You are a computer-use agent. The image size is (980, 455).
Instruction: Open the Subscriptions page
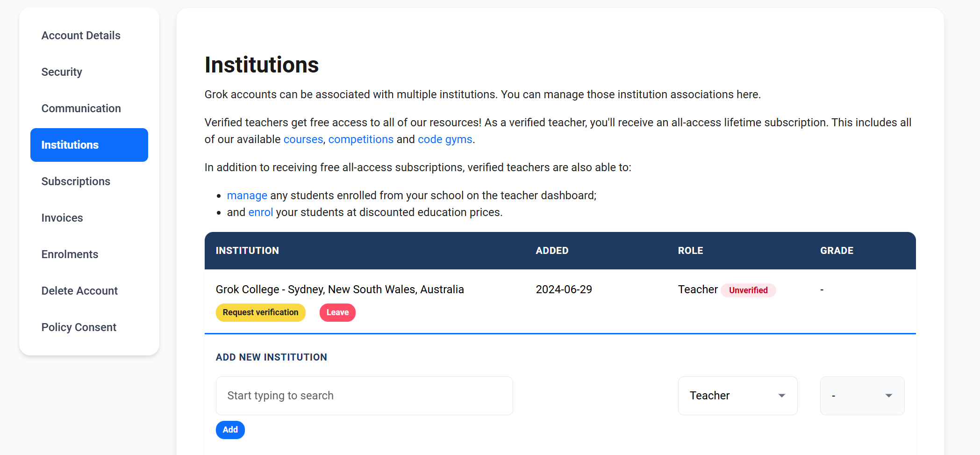(76, 181)
